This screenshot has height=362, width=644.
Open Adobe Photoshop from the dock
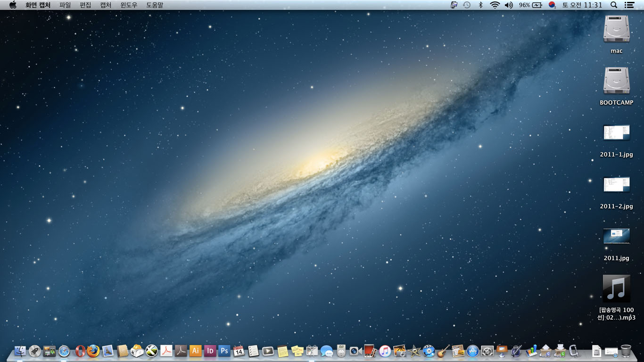[224, 351]
